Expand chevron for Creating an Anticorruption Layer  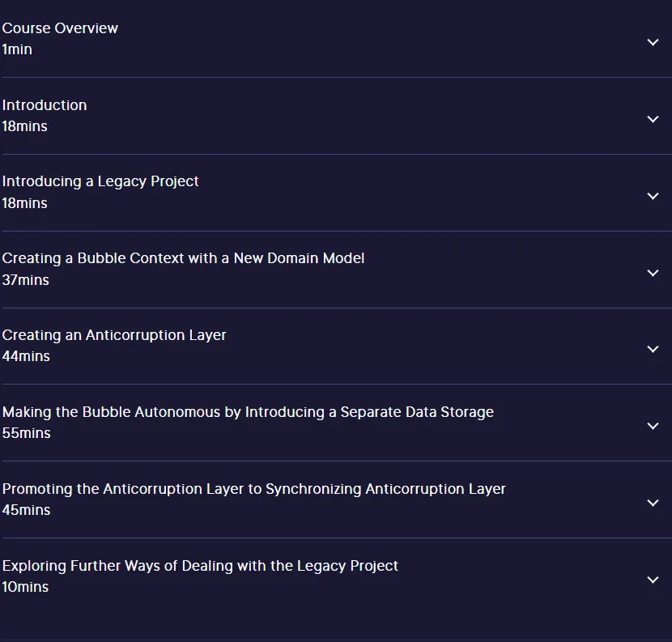[x=653, y=349]
